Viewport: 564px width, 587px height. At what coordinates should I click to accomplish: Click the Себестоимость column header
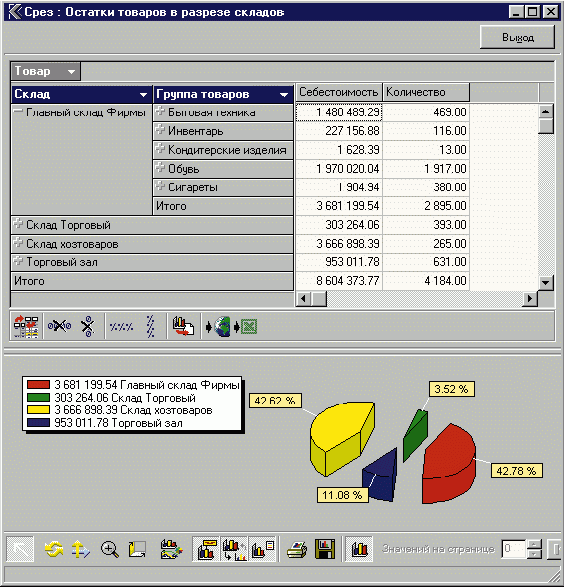click(339, 92)
